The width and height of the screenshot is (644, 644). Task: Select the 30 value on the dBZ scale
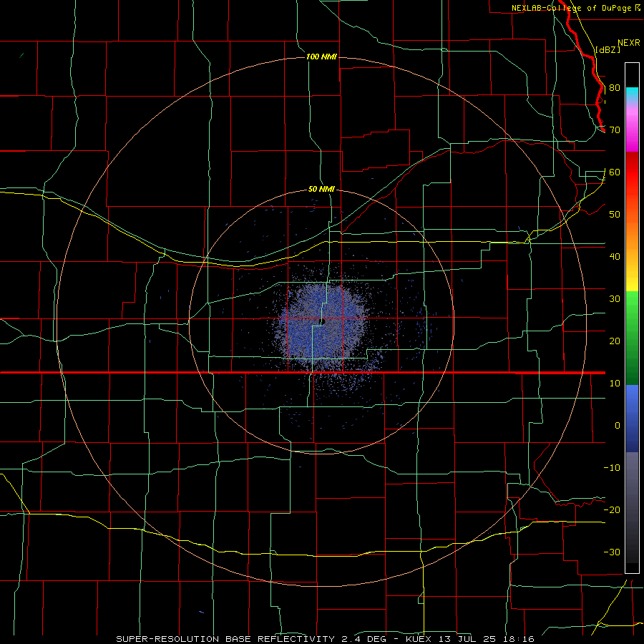615,299
